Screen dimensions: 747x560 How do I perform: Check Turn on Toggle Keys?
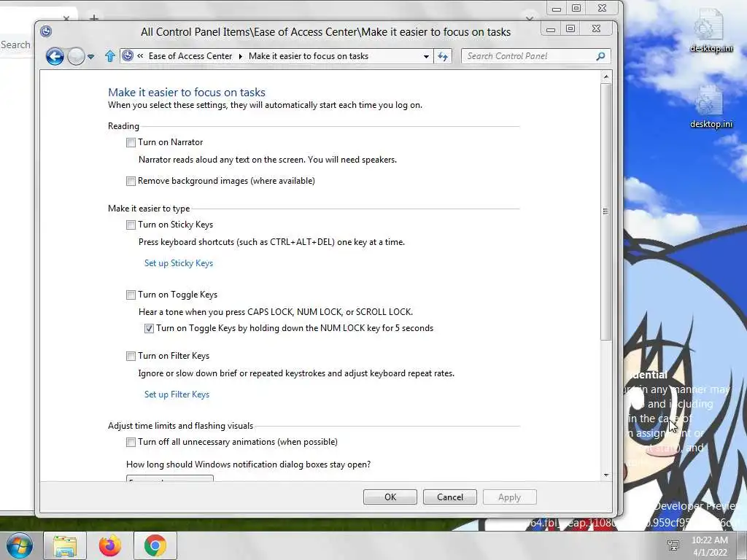[131, 295]
